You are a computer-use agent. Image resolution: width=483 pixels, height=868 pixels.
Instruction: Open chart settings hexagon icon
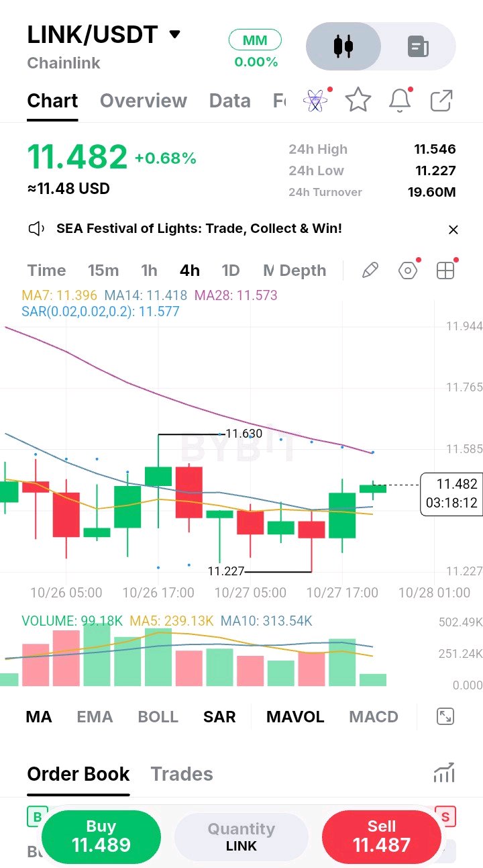click(x=408, y=271)
